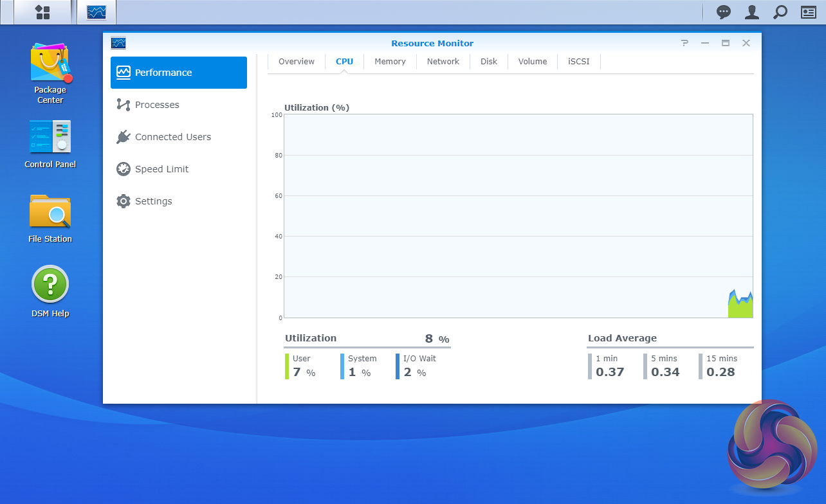Open the widgets panel icon
826x504 pixels.
(808, 12)
